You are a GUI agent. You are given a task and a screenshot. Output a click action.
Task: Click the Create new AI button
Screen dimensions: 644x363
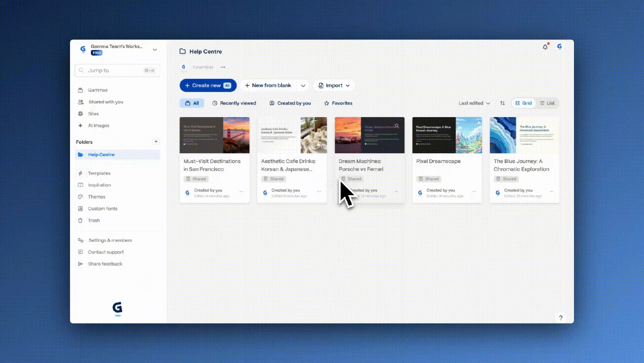208,85
